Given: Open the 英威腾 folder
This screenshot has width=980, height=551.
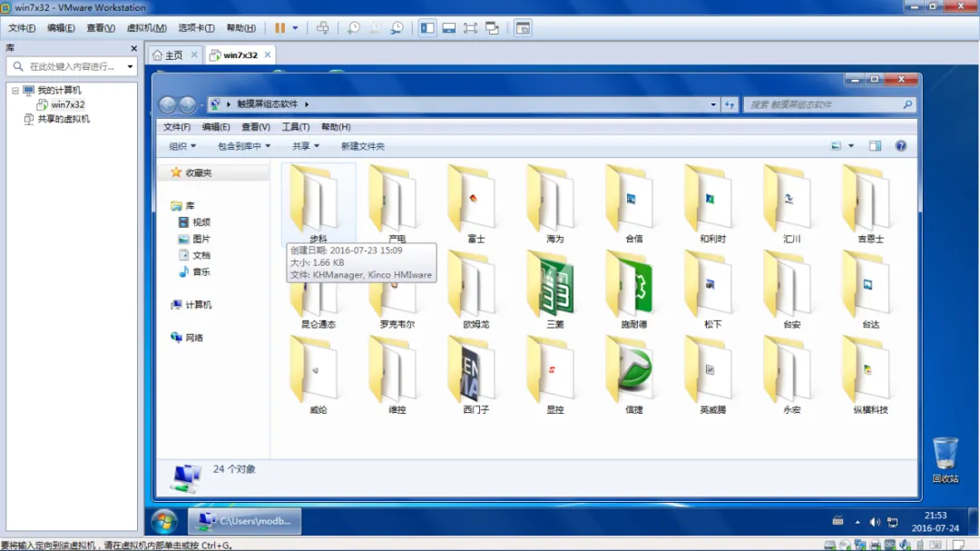Looking at the screenshot, I should pos(712,373).
